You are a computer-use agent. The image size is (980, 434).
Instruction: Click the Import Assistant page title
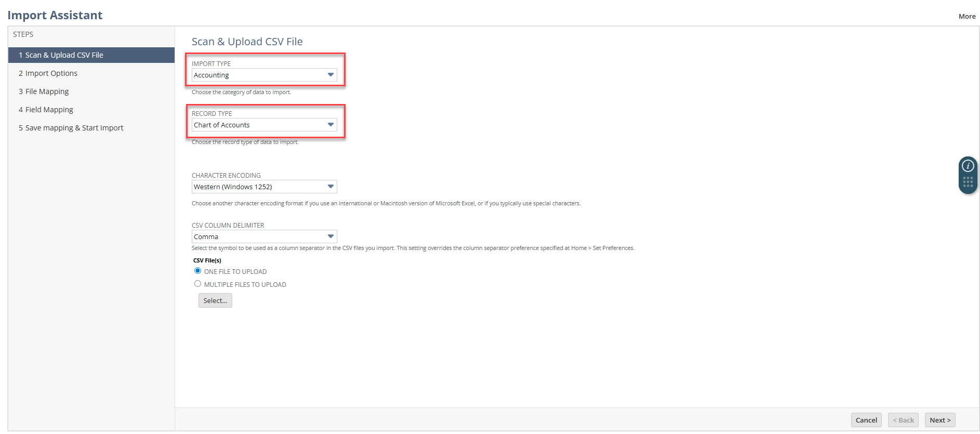[55, 15]
